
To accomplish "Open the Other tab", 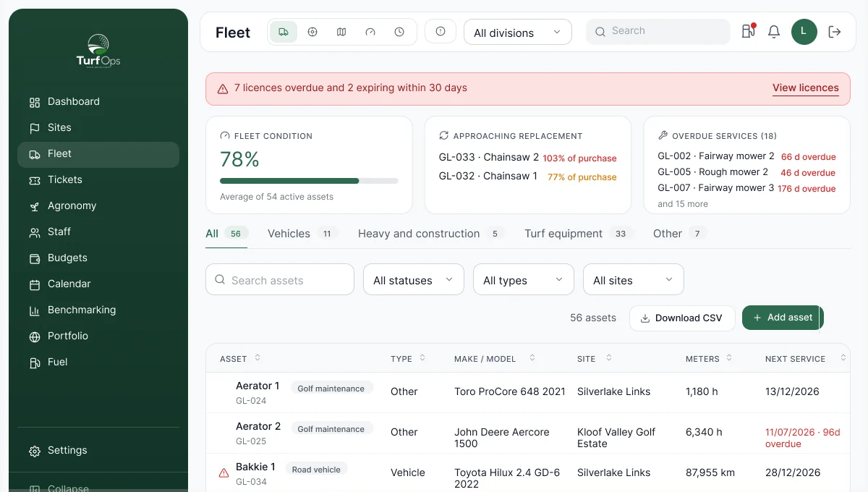I will [x=679, y=234].
